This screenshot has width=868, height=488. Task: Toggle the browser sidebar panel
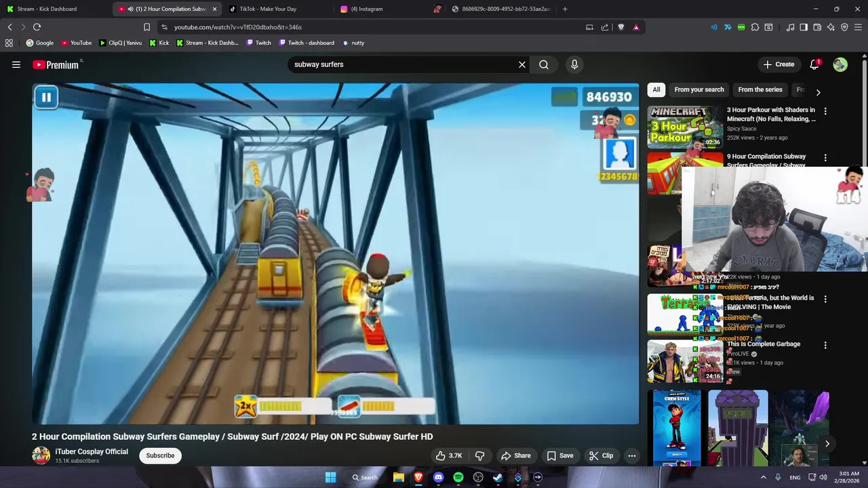pos(804,27)
